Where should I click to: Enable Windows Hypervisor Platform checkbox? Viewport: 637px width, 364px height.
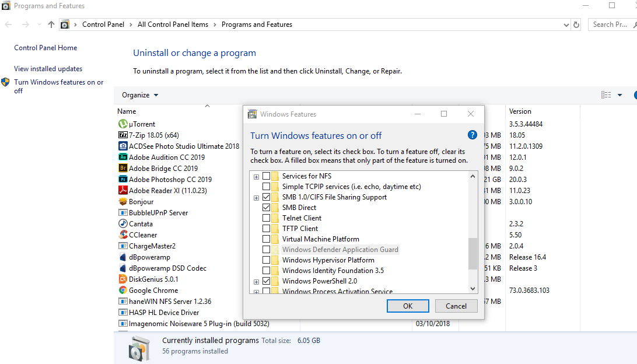pyautogui.click(x=266, y=260)
